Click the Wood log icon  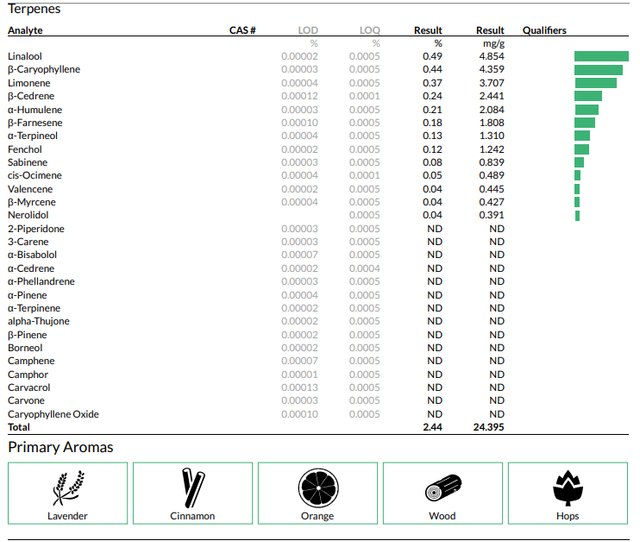click(443, 488)
